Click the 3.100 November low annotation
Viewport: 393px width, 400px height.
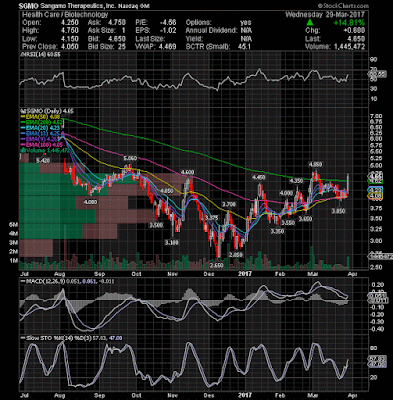[x=172, y=243]
